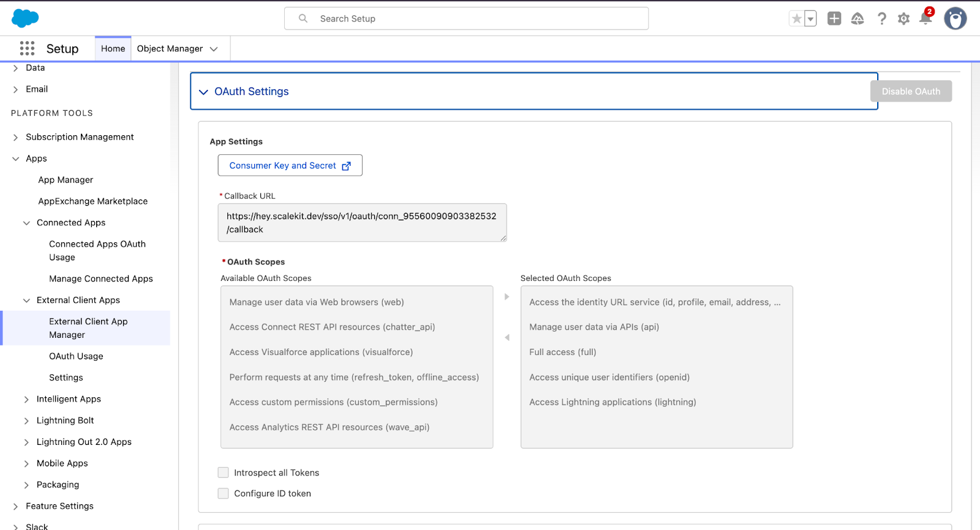Open the Trailhead guidance icon
Screen dimensions: 980x530
858,19
